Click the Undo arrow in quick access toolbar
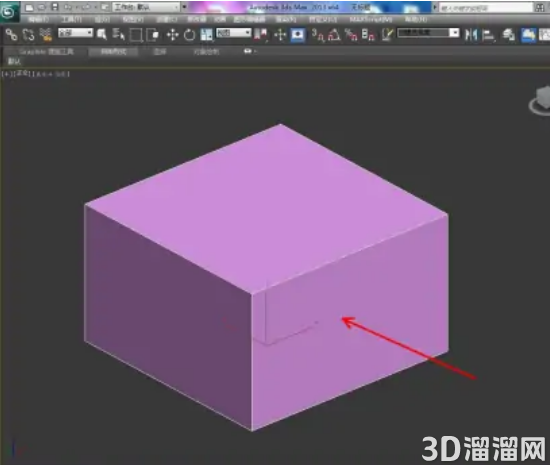The width and height of the screenshot is (550, 465). (68, 7)
